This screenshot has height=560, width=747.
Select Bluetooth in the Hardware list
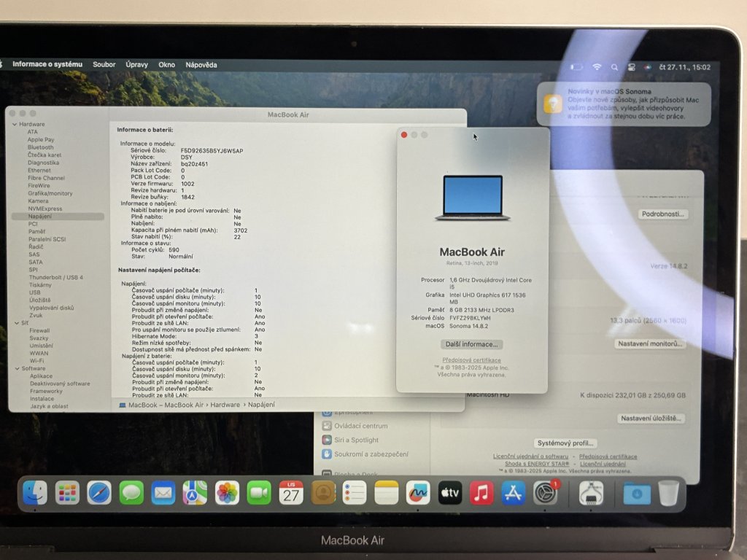click(41, 147)
